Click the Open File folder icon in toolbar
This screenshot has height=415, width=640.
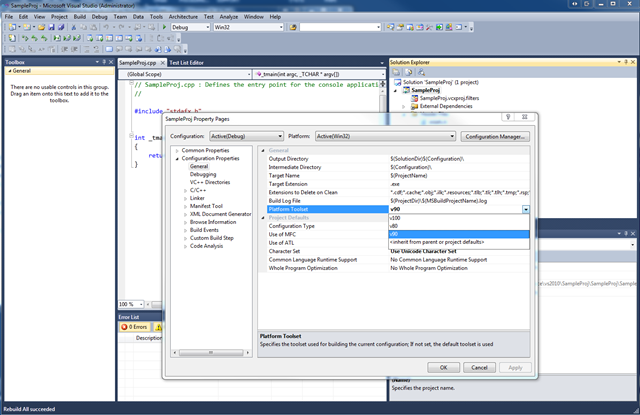coord(41,27)
